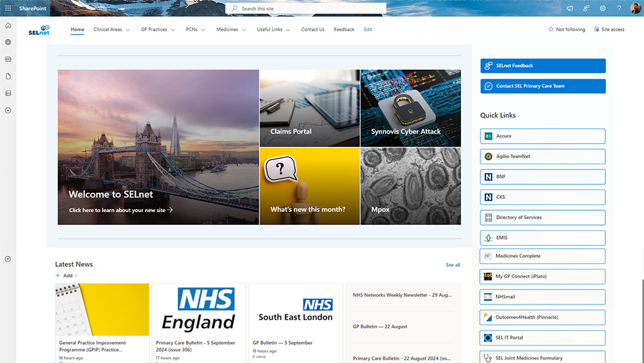Click the SELnet site logo
644x363 pixels.
(39, 30)
